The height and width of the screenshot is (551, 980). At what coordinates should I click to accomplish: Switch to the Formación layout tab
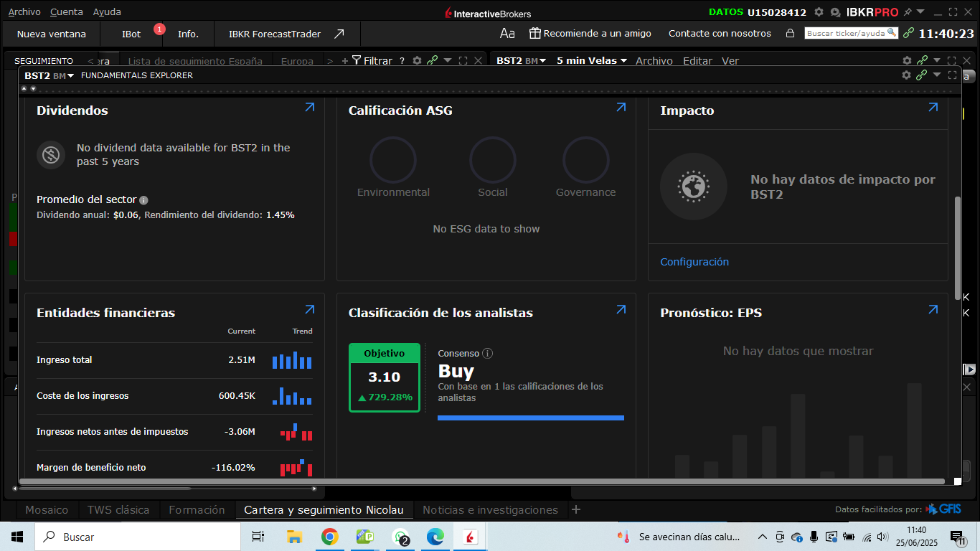197,510
